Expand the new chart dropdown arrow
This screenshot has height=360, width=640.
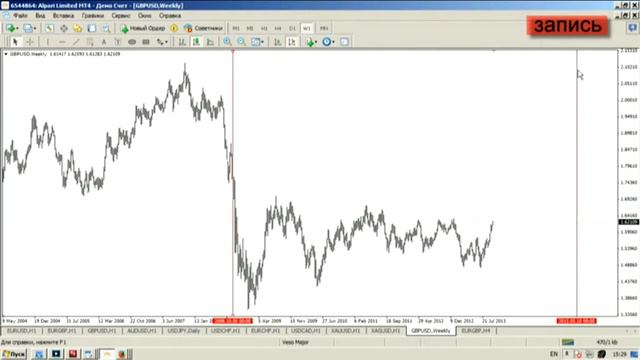tap(17, 28)
